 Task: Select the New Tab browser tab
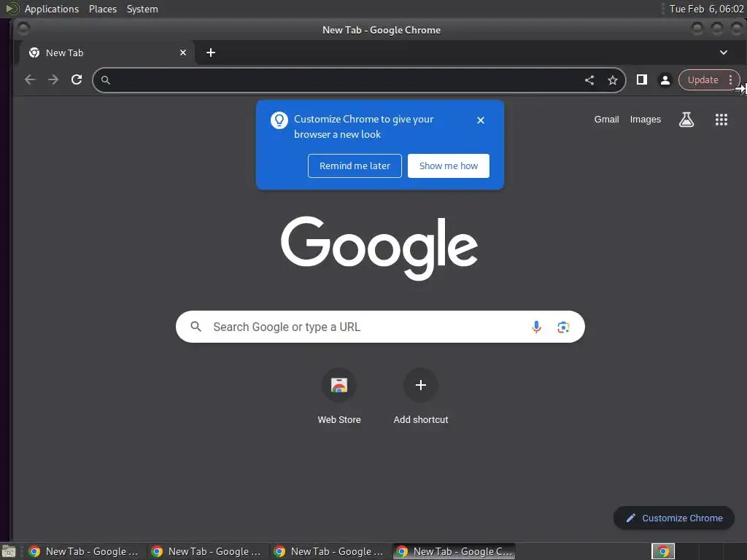tap(107, 52)
